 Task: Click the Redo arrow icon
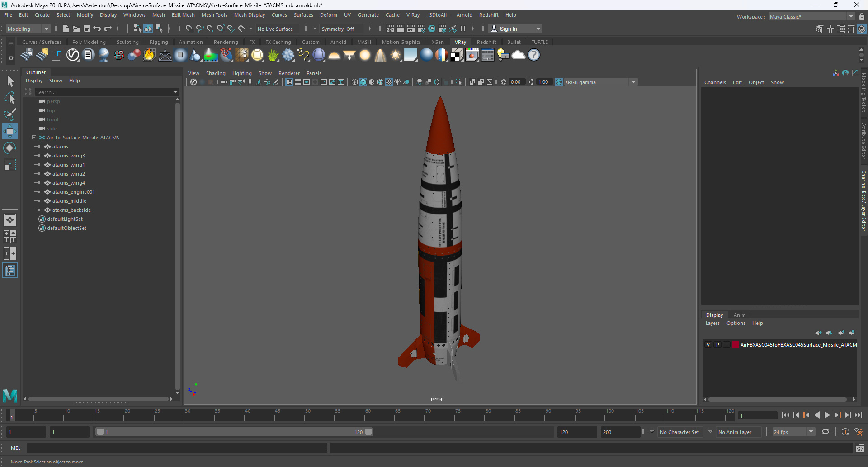click(x=108, y=29)
